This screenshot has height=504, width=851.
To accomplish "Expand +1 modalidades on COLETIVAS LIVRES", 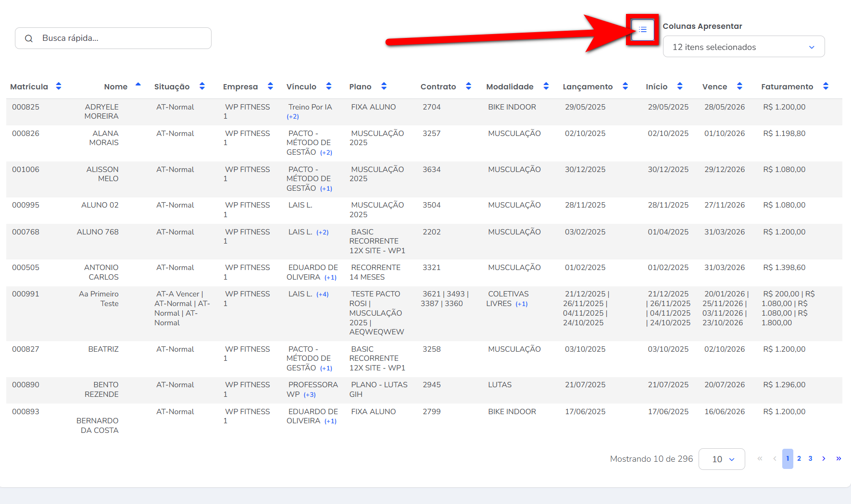I will coord(522,304).
